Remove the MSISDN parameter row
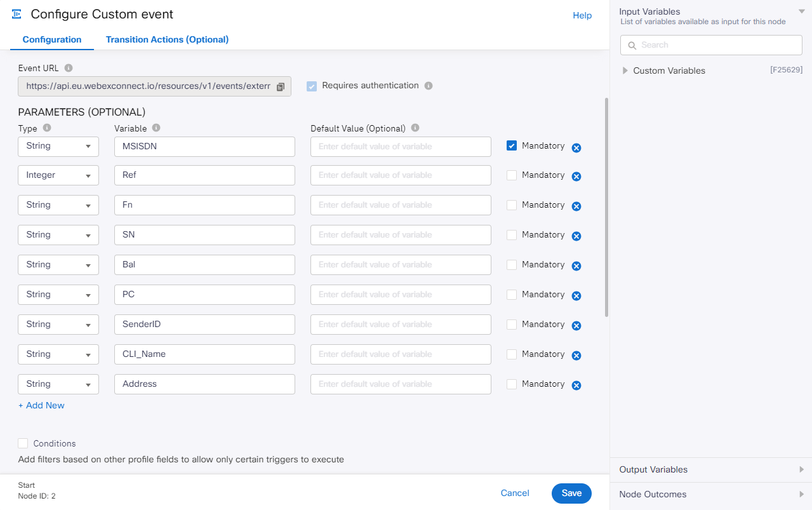This screenshot has height=510, width=812. coord(576,148)
